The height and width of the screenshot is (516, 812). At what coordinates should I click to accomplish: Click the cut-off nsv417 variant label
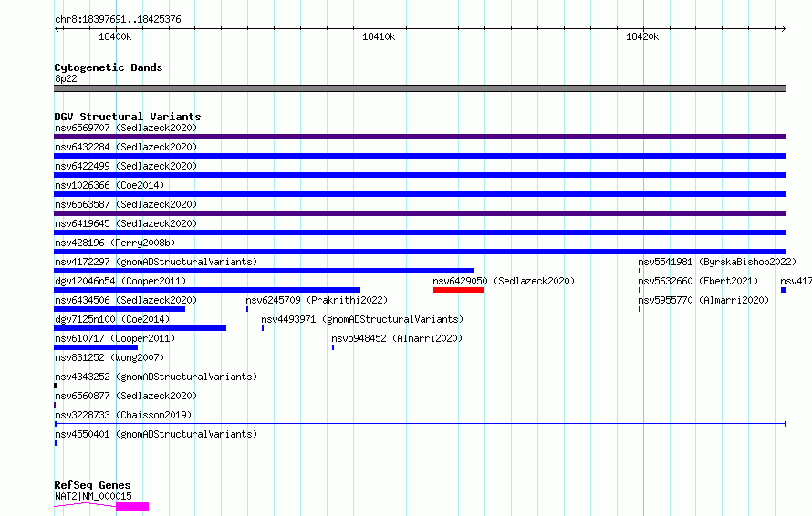tap(796, 281)
